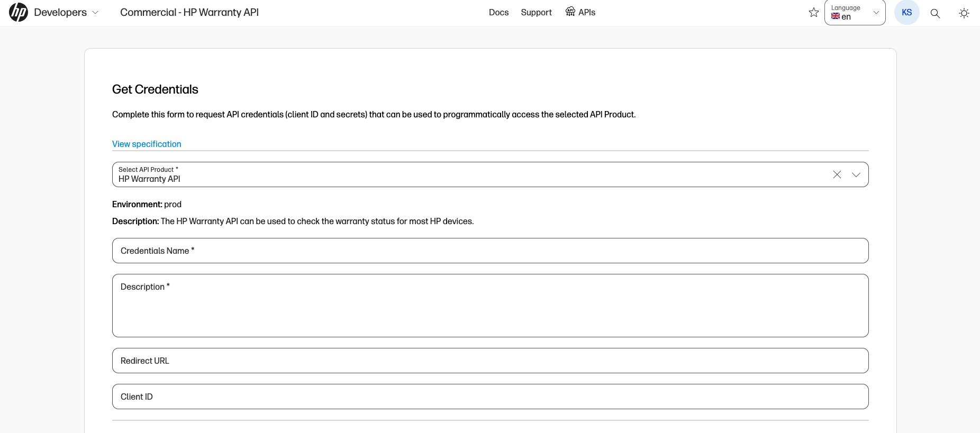Open the Docs menu item
980x433 pixels.
tap(498, 12)
